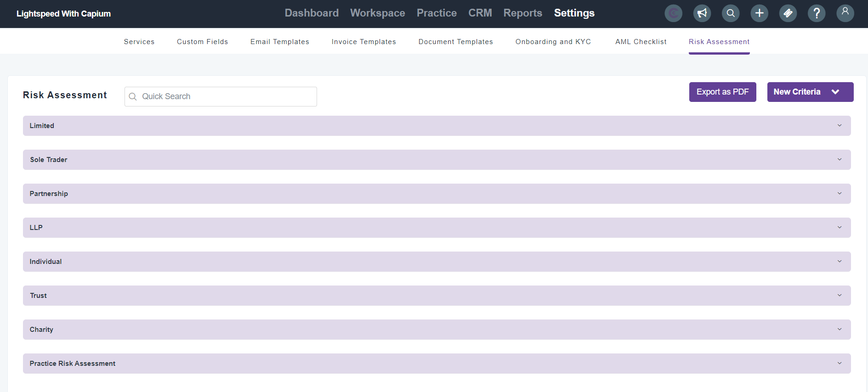This screenshot has height=392, width=868.
Task: Open the Settings menu
Action: pos(574,13)
